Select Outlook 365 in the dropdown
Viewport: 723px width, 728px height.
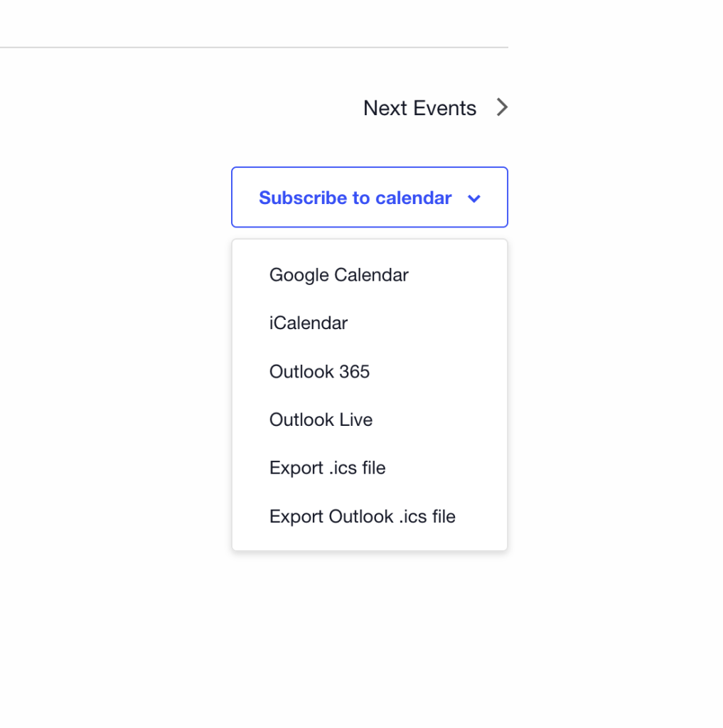pos(319,372)
